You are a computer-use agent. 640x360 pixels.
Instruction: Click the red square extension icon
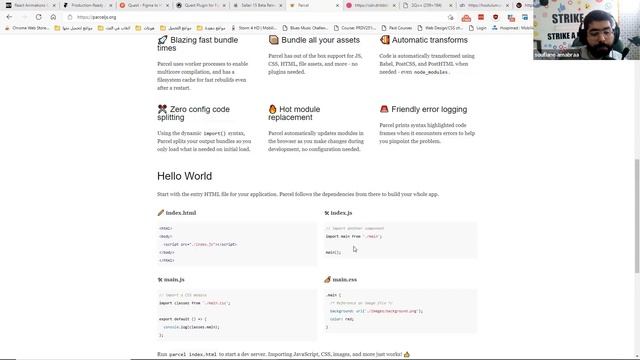tap(481, 17)
